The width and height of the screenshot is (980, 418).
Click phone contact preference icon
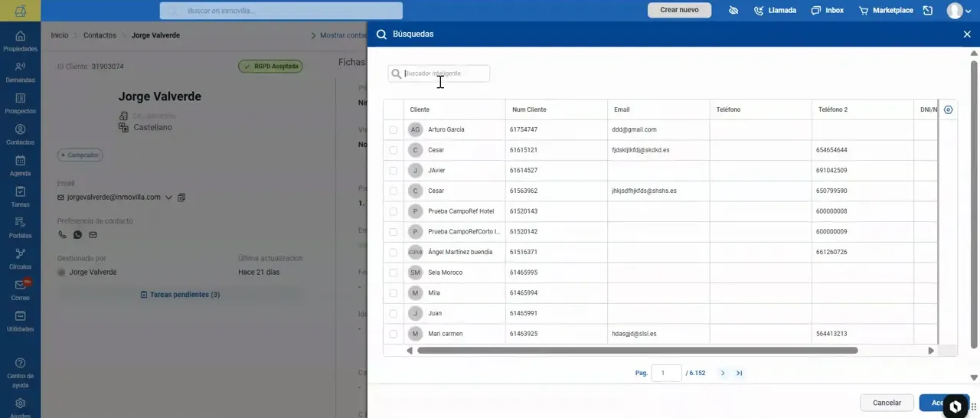coord(62,235)
